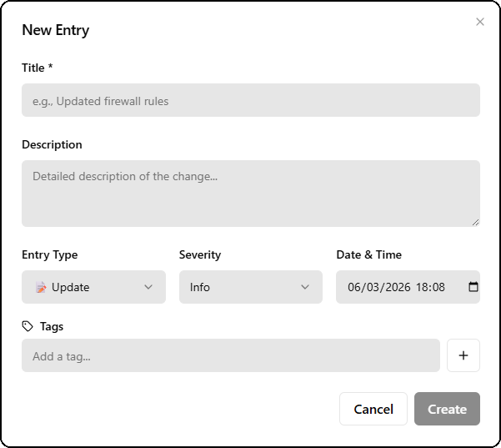Viewport: 501px width, 448px height.
Task: Grab the Description resize handle
Action: click(x=475, y=222)
